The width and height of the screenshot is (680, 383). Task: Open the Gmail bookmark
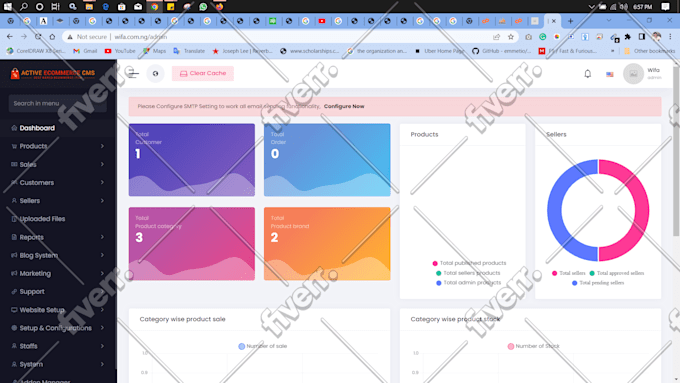coord(85,51)
